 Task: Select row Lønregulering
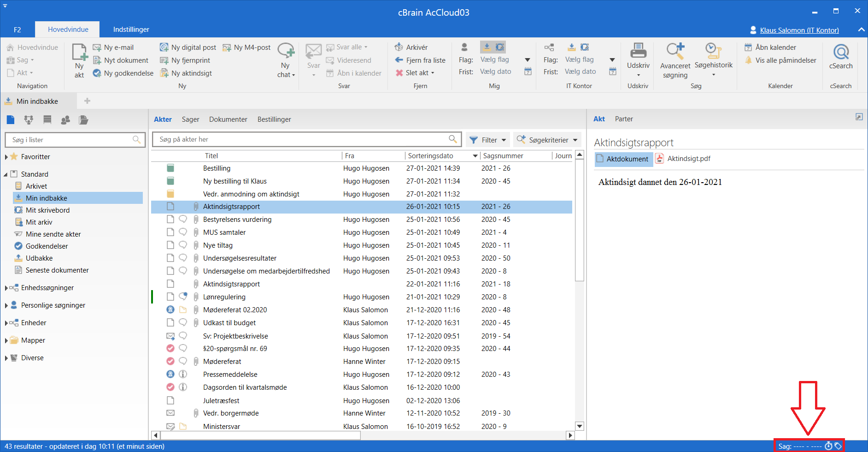click(x=362, y=297)
